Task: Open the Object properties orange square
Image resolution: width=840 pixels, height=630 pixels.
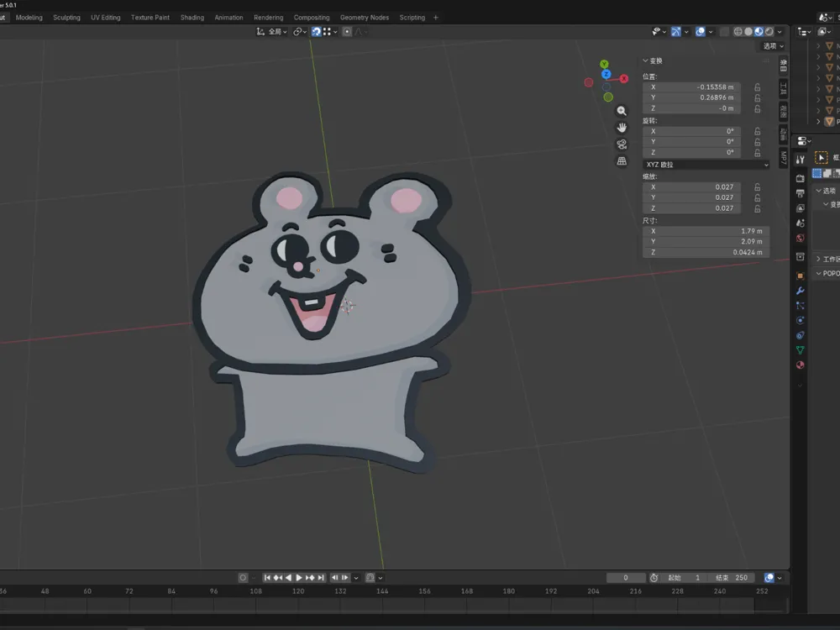Action: pos(801,276)
